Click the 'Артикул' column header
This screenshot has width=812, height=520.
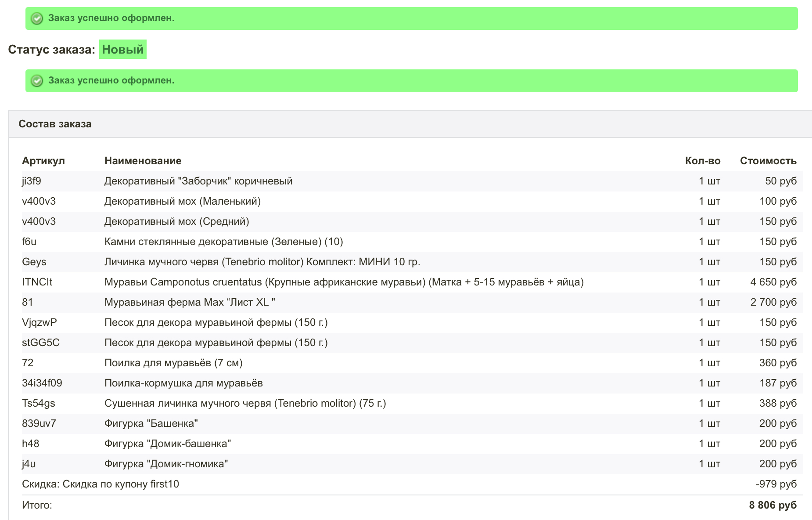tap(43, 161)
